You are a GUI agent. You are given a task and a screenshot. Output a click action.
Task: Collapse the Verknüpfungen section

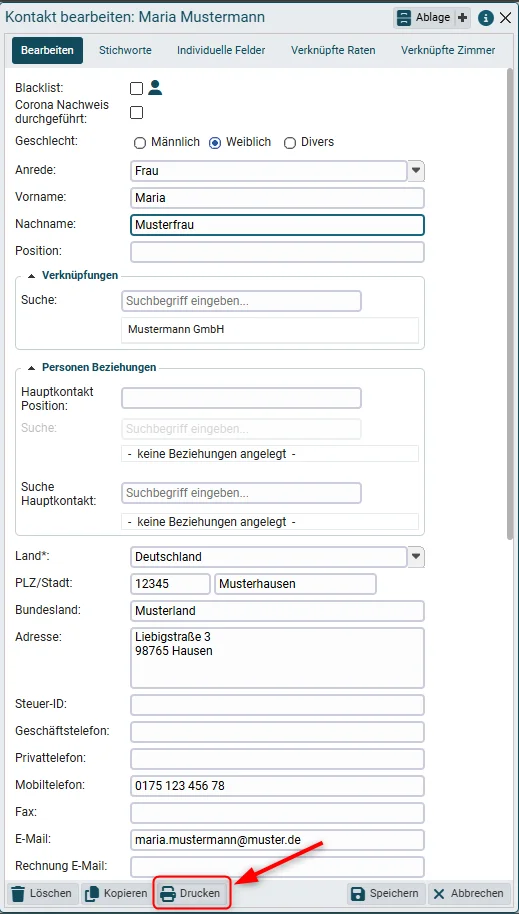(31, 276)
